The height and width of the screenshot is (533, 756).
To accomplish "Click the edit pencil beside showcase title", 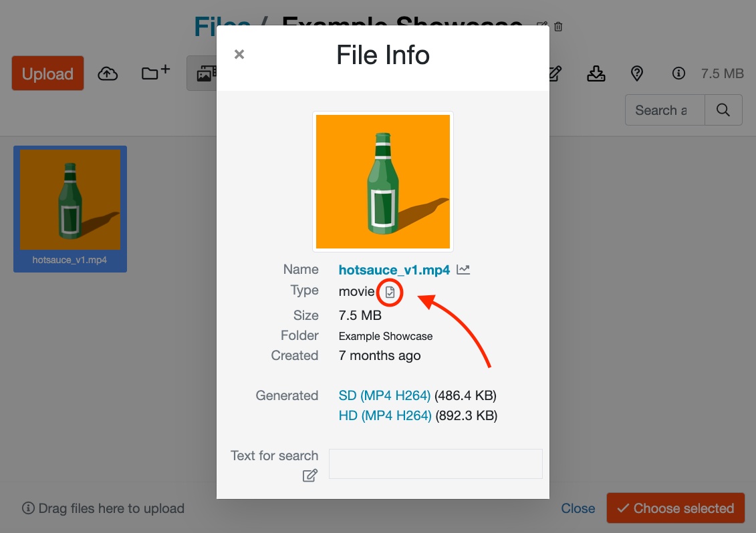I will coord(542,27).
